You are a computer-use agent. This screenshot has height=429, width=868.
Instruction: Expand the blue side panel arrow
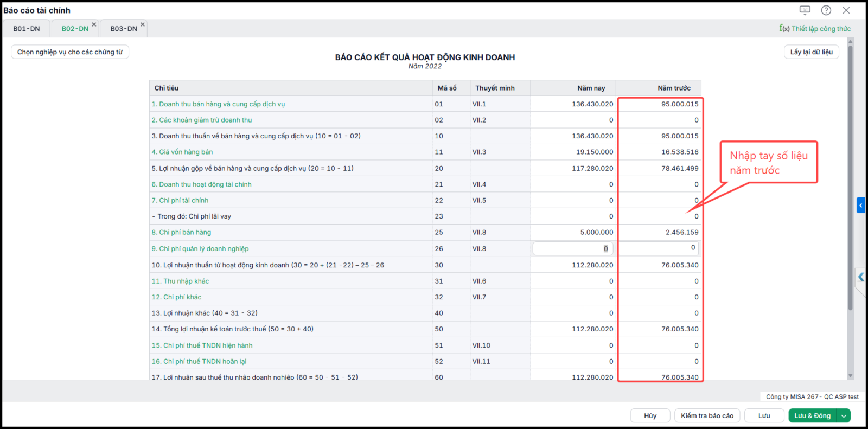click(860, 205)
